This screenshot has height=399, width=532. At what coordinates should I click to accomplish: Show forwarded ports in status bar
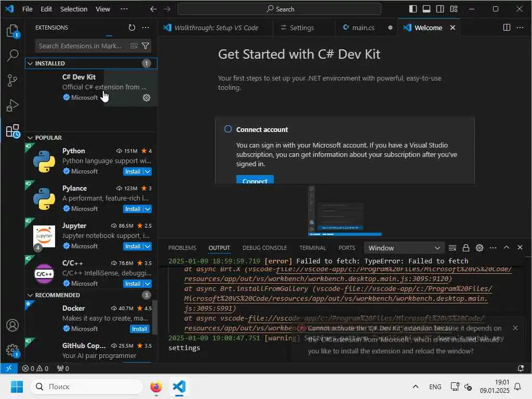point(63,368)
